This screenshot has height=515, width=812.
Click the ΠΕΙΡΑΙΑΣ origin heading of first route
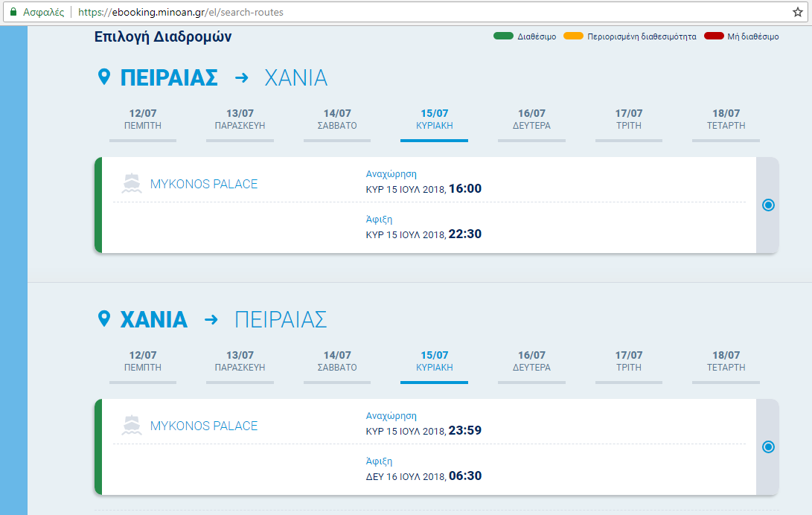[x=169, y=77]
